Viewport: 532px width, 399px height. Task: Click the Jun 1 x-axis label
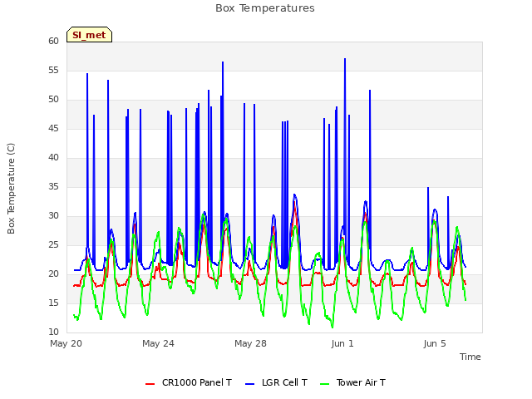point(342,343)
